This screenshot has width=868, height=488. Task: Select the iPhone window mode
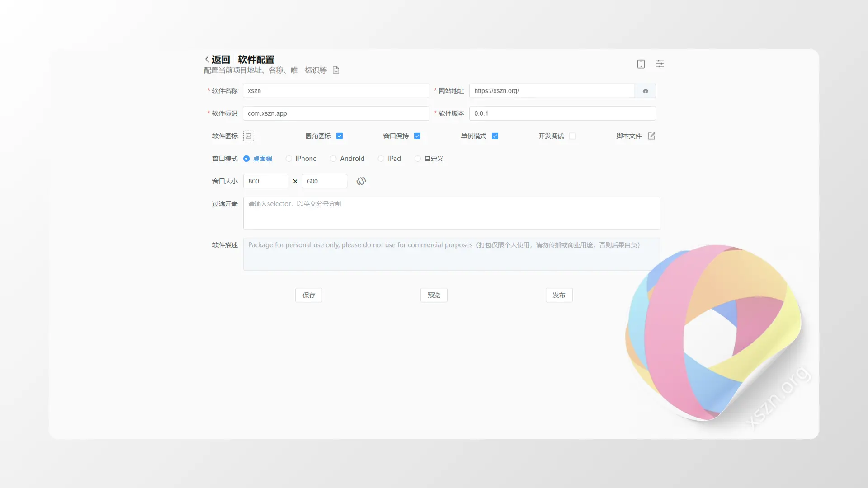(x=301, y=159)
